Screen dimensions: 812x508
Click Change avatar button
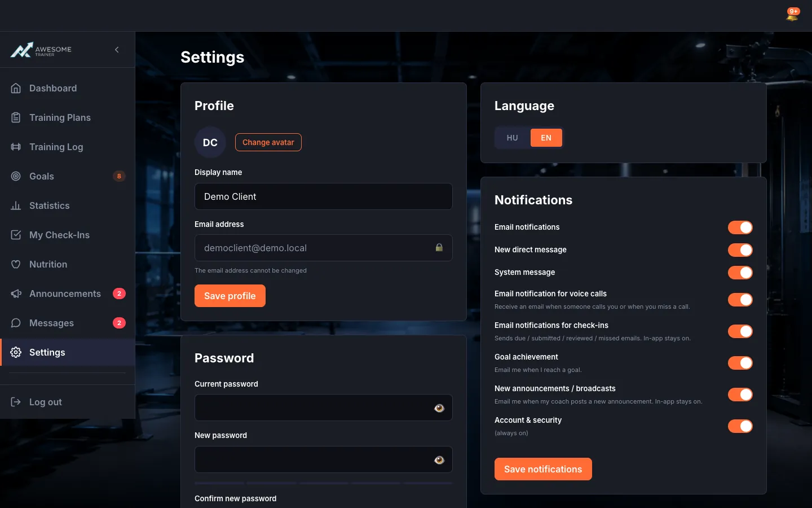268,142
